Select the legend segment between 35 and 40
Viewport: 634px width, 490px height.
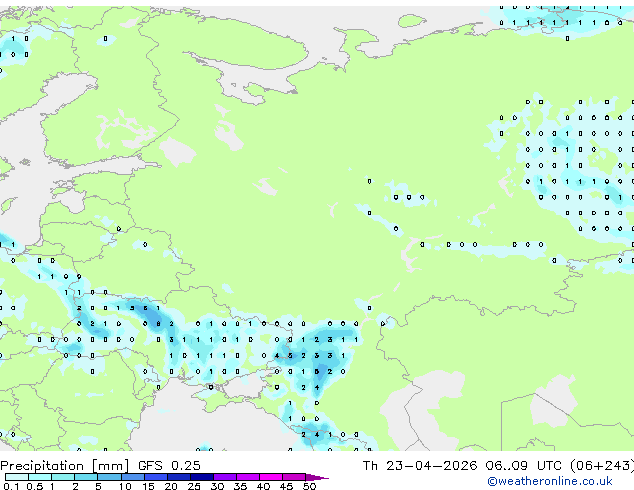(247, 477)
